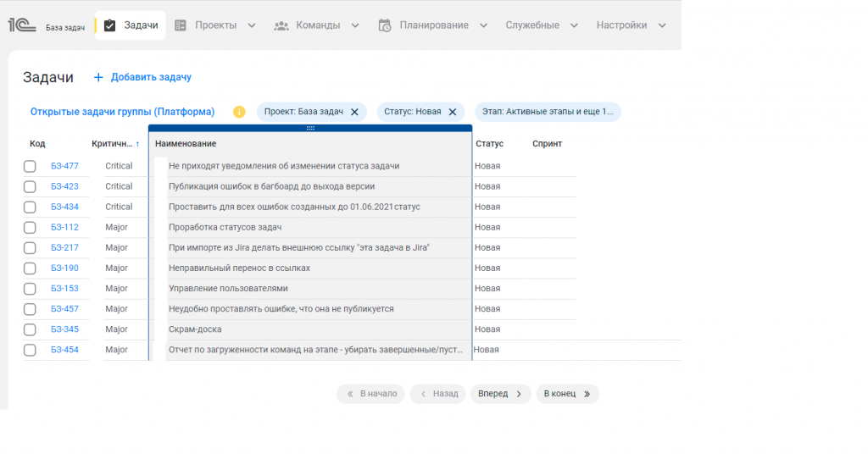
Task: Click the Команды people icon
Action: coord(281,25)
